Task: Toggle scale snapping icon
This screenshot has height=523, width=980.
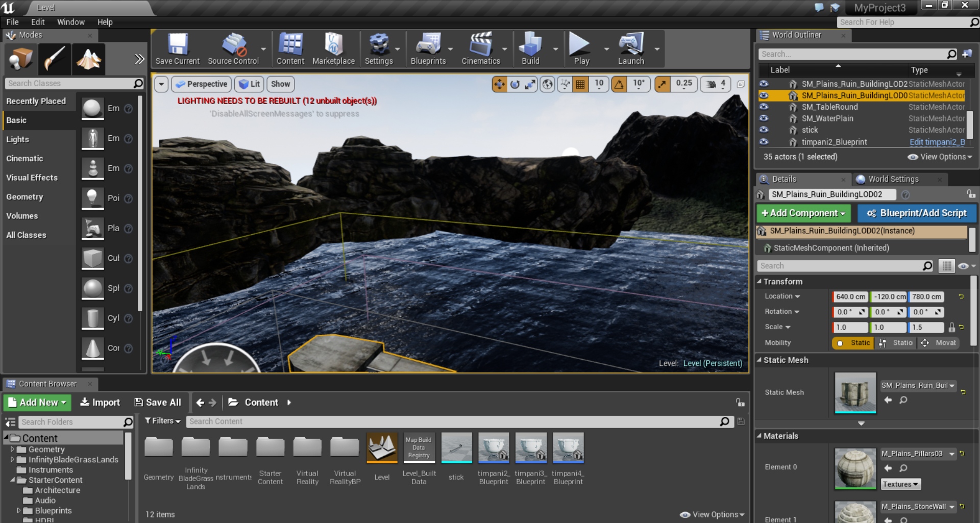Action: pyautogui.click(x=662, y=84)
